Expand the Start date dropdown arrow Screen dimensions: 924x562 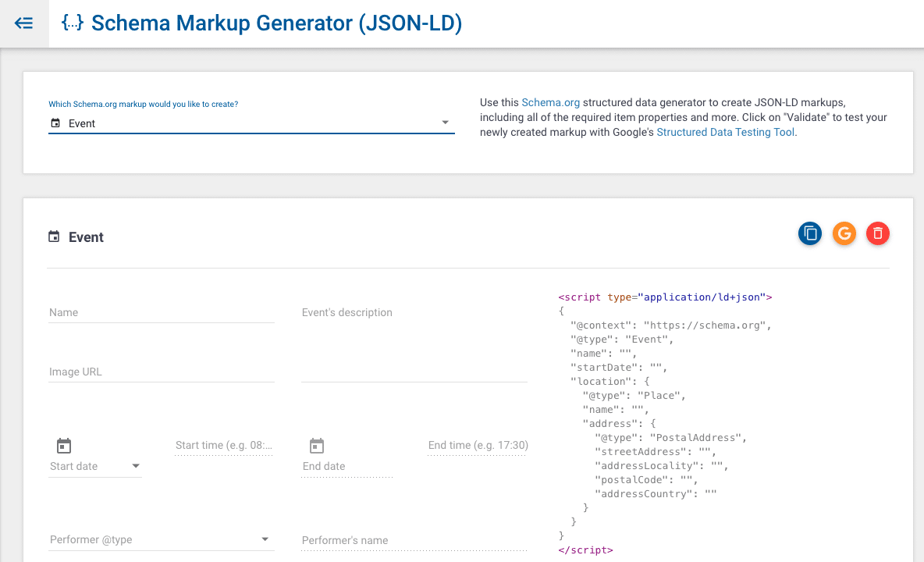click(136, 466)
